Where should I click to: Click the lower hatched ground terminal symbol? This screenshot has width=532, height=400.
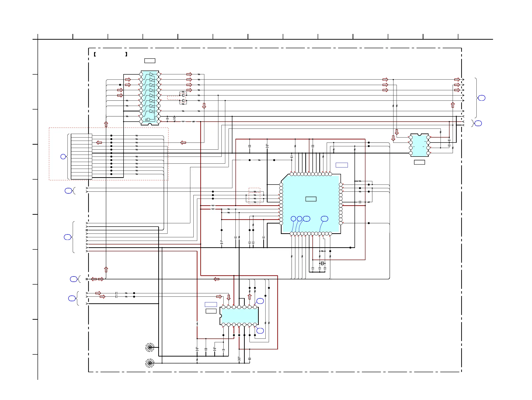150,363
